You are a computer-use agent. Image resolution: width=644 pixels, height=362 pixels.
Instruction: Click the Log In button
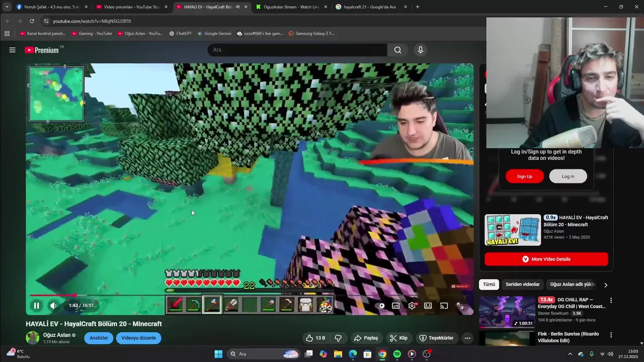click(x=568, y=176)
